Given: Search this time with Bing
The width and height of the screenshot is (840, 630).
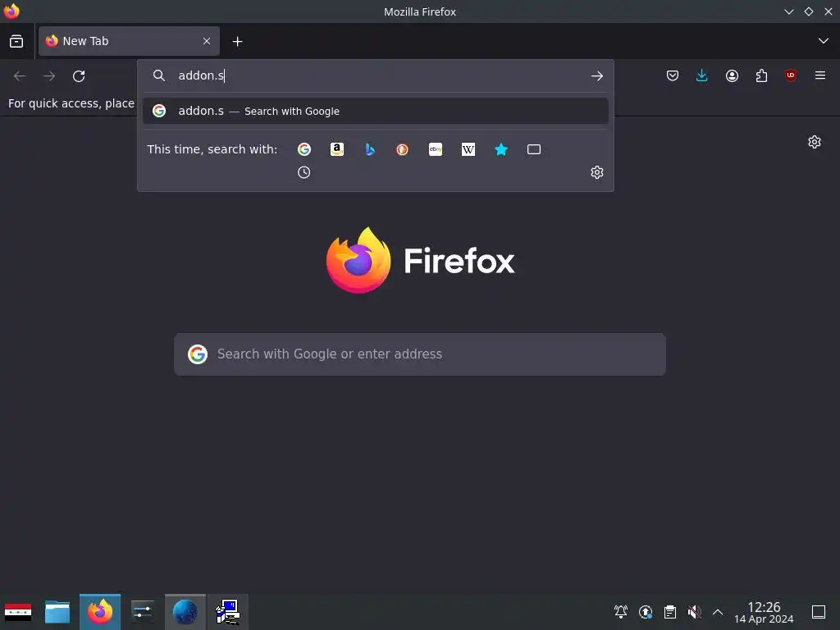Looking at the screenshot, I should click(370, 149).
